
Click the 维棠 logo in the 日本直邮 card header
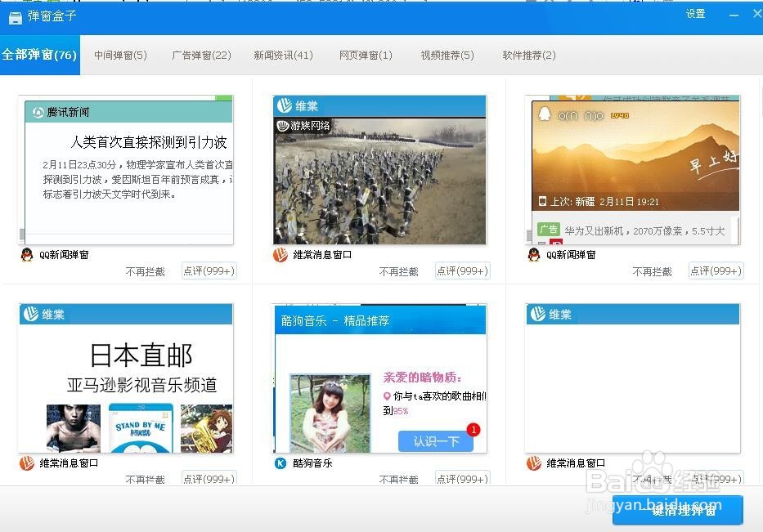click(30, 314)
